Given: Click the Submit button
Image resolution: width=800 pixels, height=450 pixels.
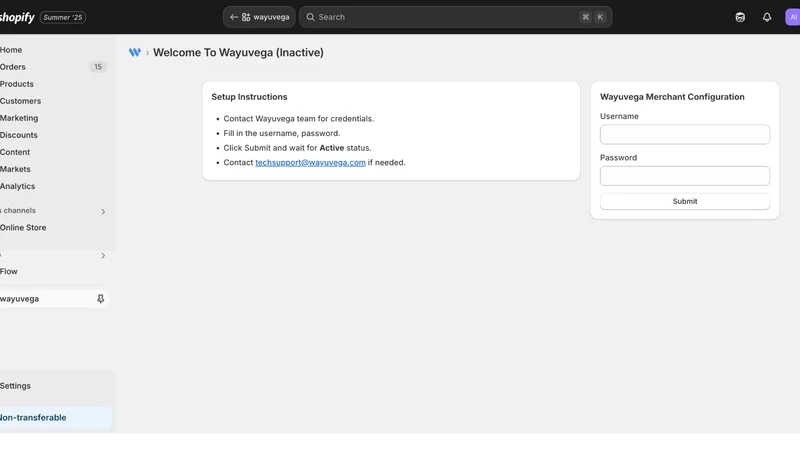Looking at the screenshot, I should (685, 202).
